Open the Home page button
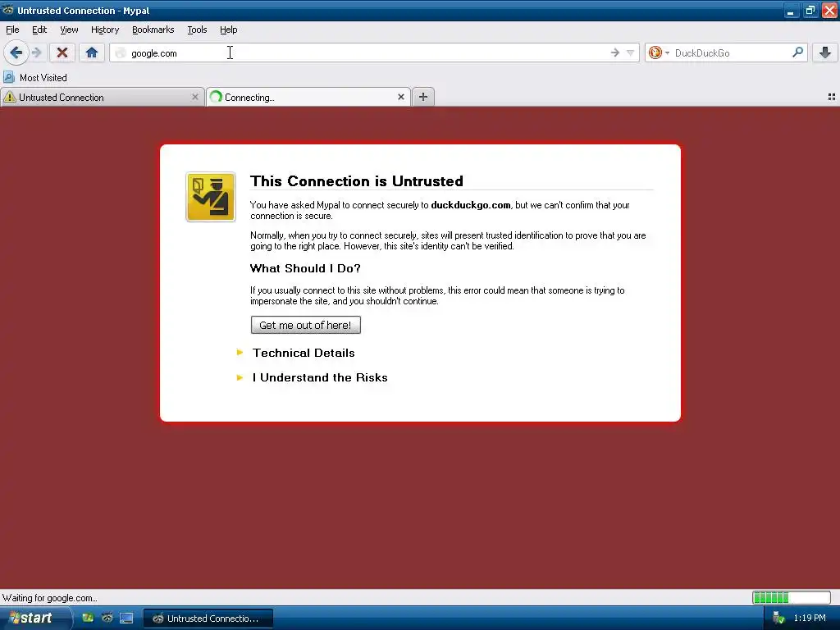This screenshot has width=840, height=630. [92, 52]
